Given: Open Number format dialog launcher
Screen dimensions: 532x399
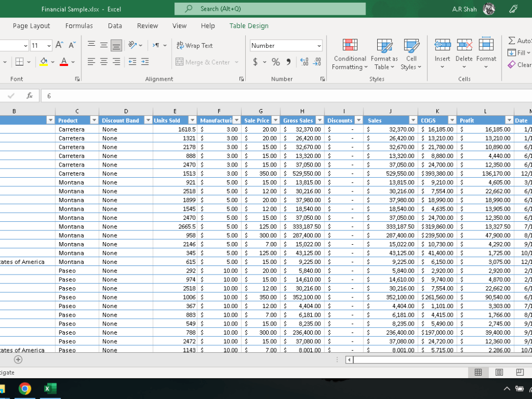Looking at the screenshot, I should pos(322,79).
